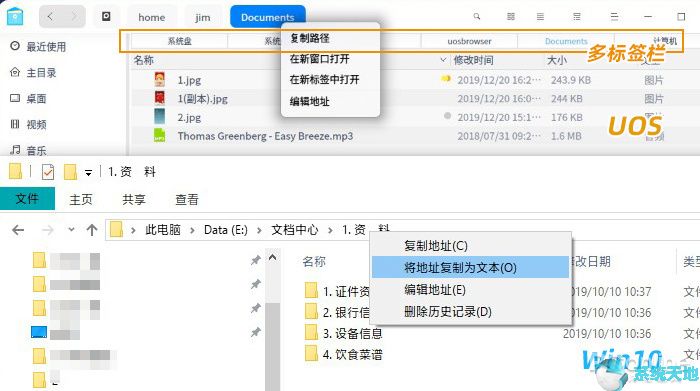Open the 文件 ribbon tab
Viewport: 700px width, 391px height.
[x=27, y=199]
